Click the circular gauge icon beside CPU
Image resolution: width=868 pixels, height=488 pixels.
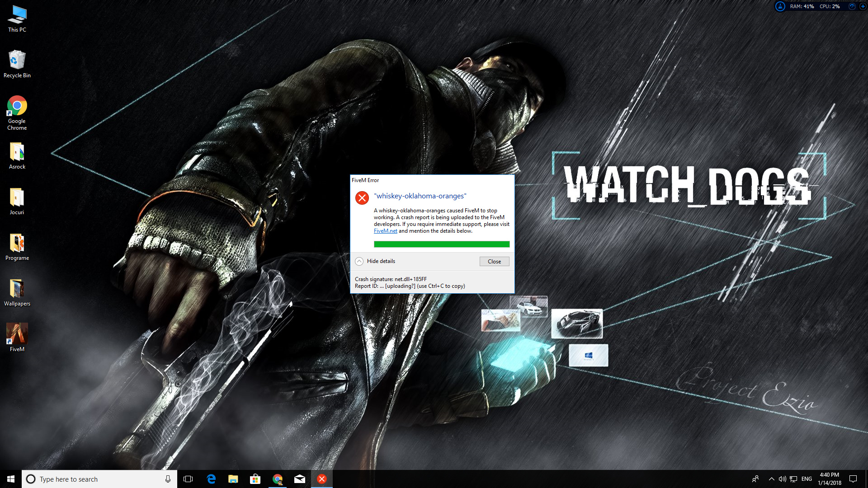(852, 6)
